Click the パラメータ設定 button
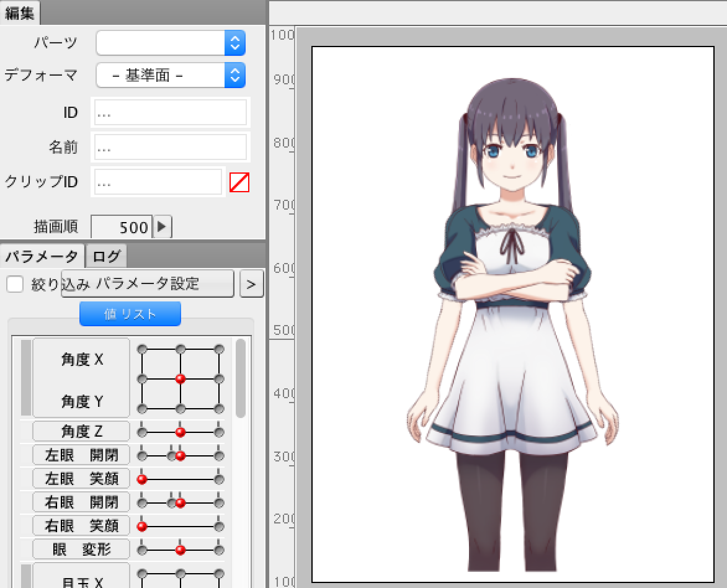 [148, 283]
